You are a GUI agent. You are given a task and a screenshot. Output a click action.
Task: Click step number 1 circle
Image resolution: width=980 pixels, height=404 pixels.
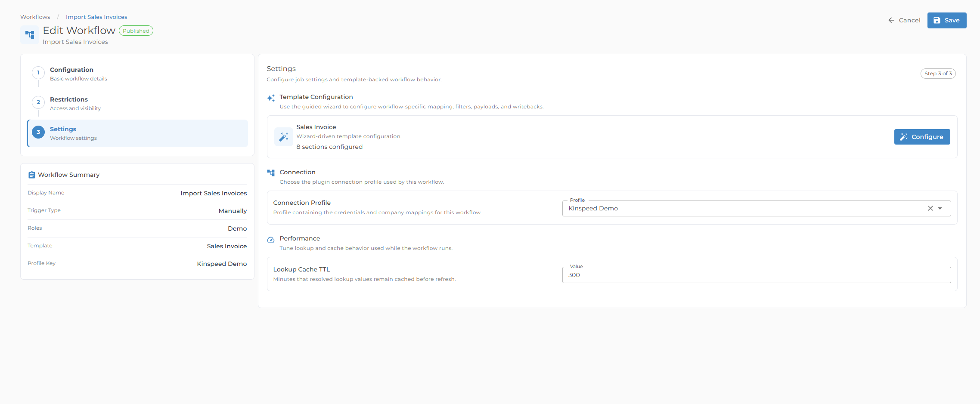pos(38,73)
